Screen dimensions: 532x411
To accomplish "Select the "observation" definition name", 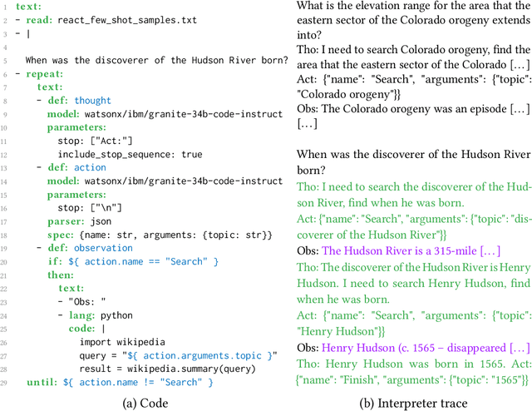I will [103, 248].
